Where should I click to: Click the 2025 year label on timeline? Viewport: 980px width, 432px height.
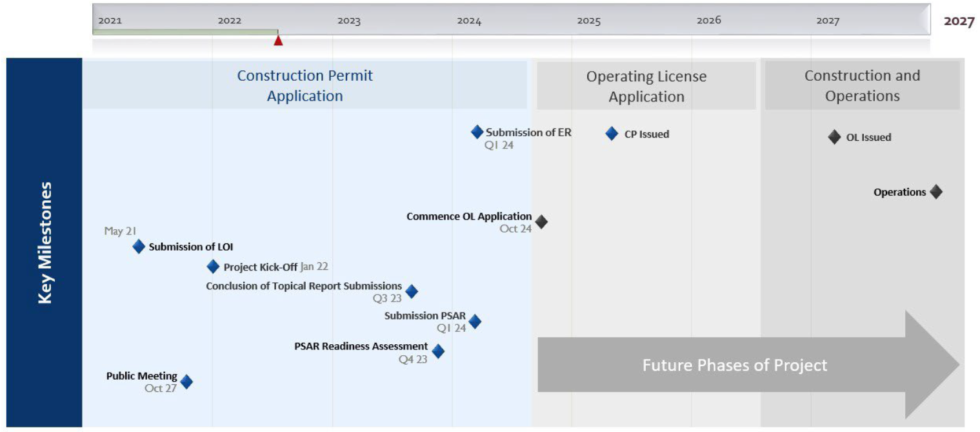point(588,21)
